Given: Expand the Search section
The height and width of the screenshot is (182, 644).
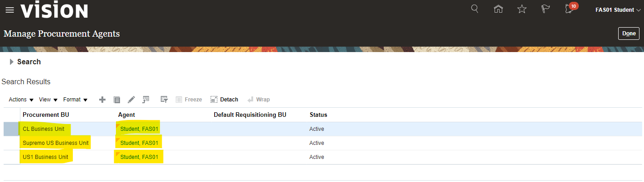Looking at the screenshot, I should [12, 62].
